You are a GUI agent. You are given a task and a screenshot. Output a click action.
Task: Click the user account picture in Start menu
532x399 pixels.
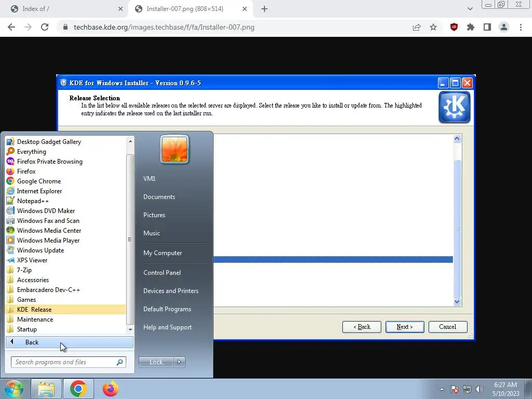(x=175, y=149)
